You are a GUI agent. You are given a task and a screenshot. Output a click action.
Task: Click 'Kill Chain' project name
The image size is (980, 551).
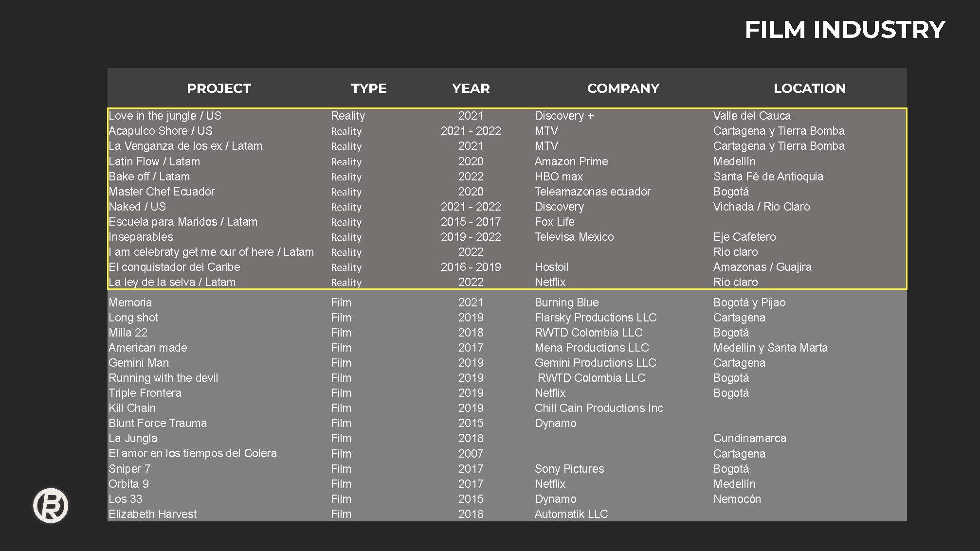click(132, 408)
